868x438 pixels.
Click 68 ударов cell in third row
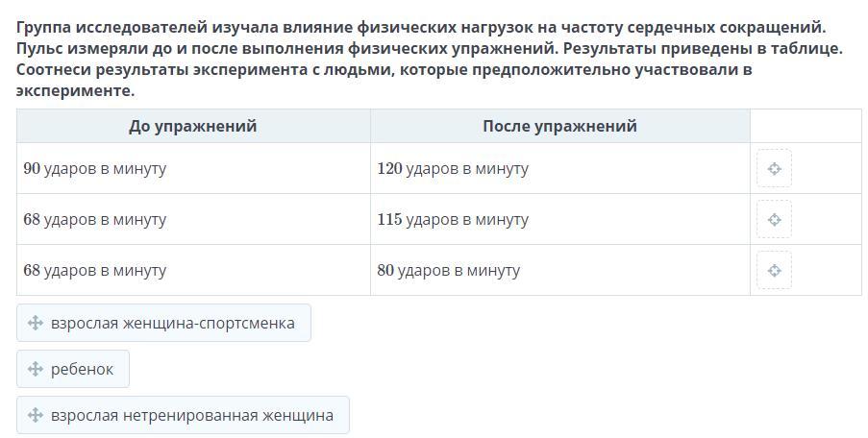click(95, 271)
